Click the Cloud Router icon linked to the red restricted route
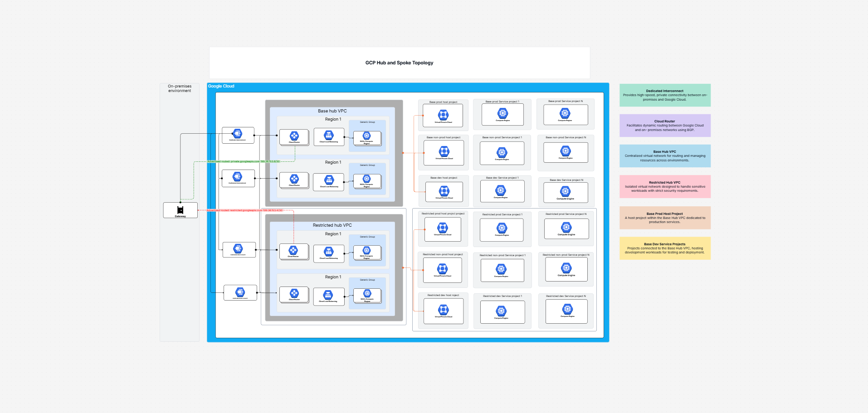The image size is (868, 413). (293, 250)
